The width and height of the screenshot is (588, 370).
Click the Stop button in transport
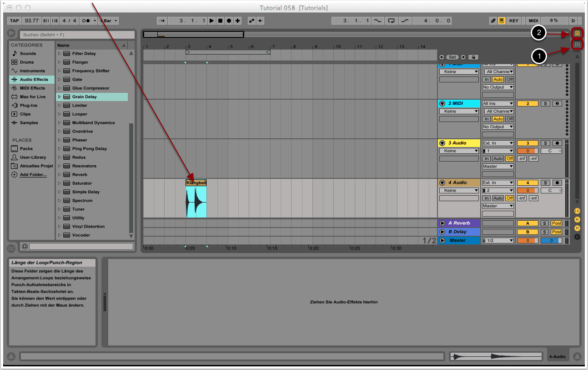point(220,20)
